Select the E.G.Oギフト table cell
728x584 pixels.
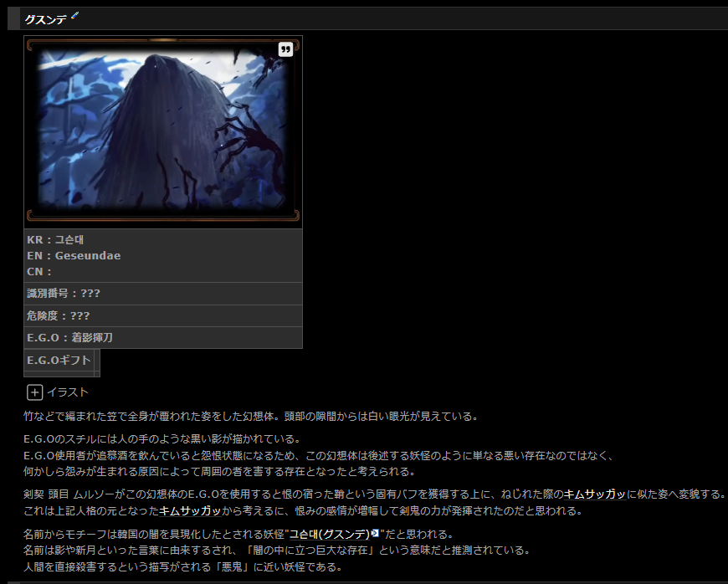[x=59, y=361]
